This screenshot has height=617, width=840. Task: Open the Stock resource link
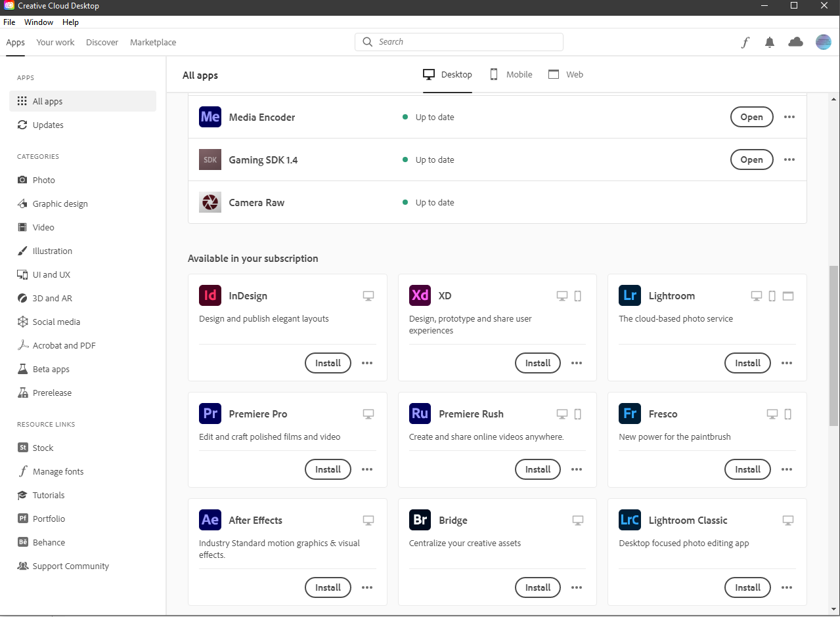[x=41, y=448]
